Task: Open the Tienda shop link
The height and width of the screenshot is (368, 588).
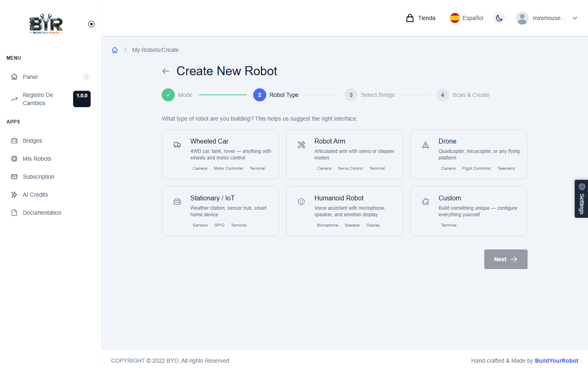Action: click(421, 18)
